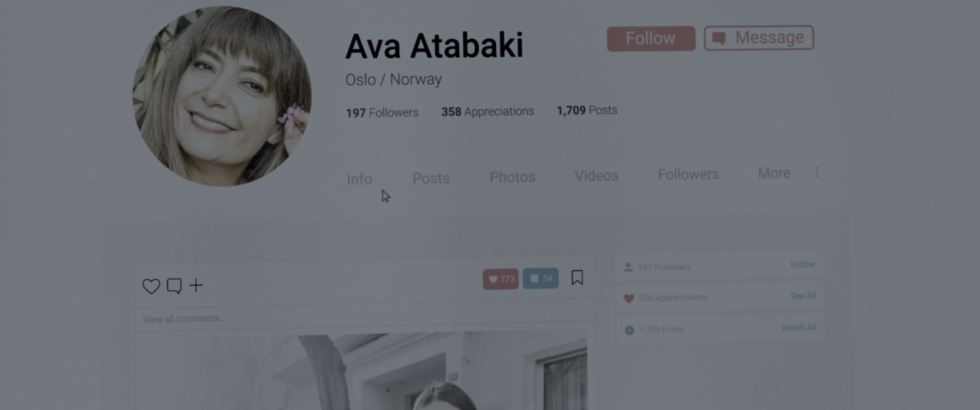
Task: Click the blue 54 comments badge
Action: pos(541,278)
